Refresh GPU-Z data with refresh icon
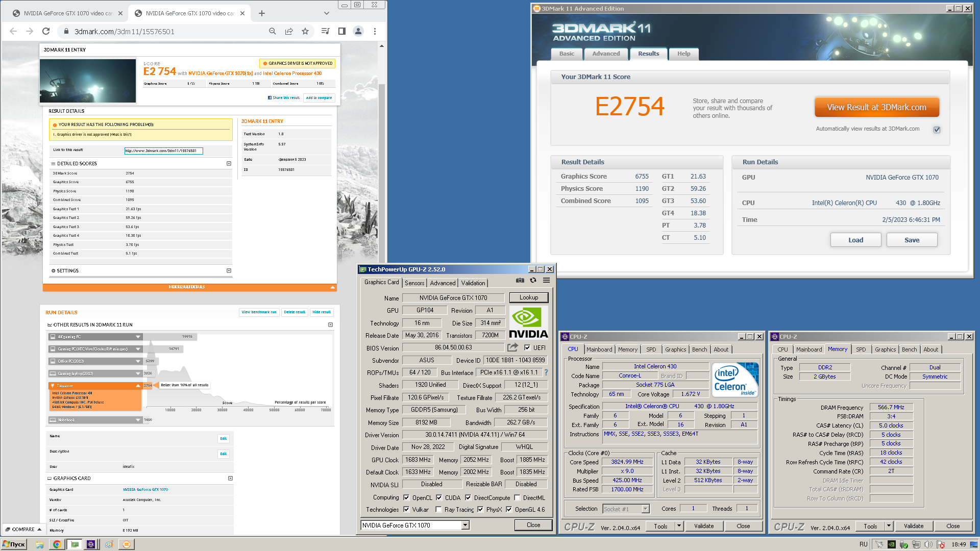This screenshot has width=980, height=551. [x=533, y=280]
